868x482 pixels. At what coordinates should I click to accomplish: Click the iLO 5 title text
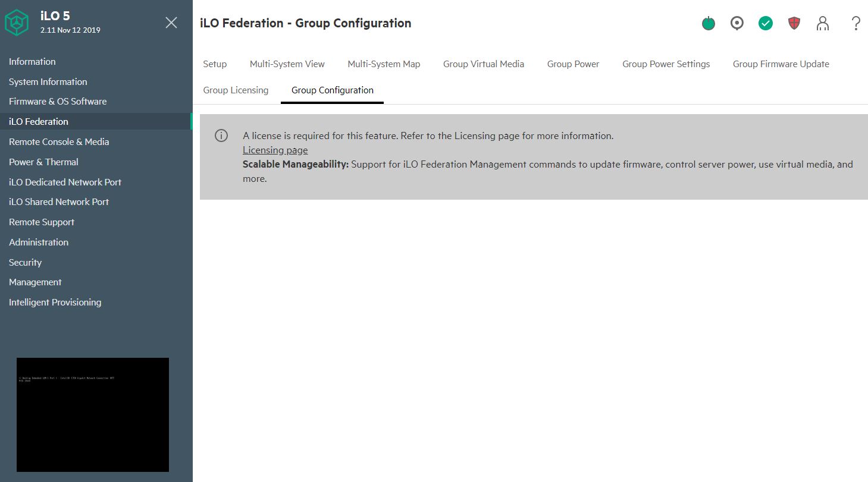point(55,16)
